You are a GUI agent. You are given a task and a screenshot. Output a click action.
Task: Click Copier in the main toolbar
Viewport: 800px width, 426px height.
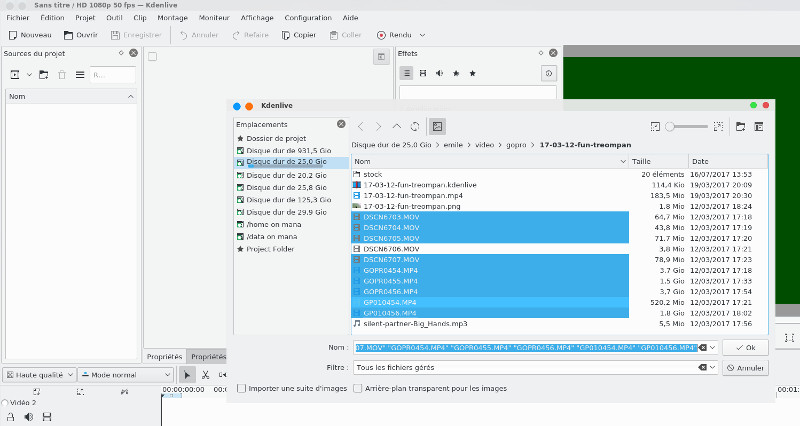(299, 35)
